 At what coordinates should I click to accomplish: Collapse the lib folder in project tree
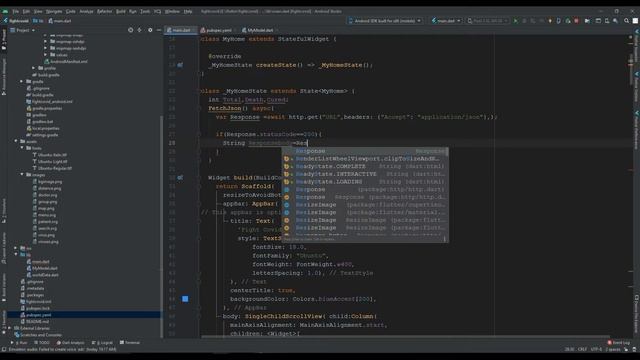pos(16,255)
